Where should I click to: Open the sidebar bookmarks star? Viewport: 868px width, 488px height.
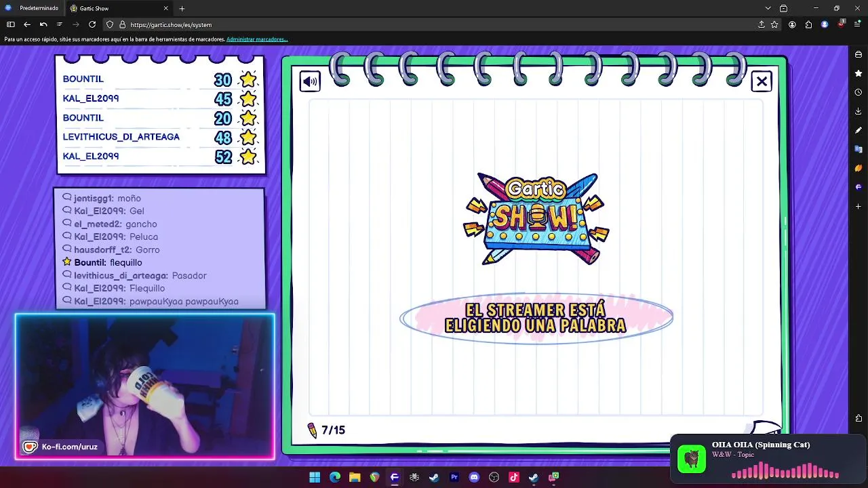click(x=859, y=73)
